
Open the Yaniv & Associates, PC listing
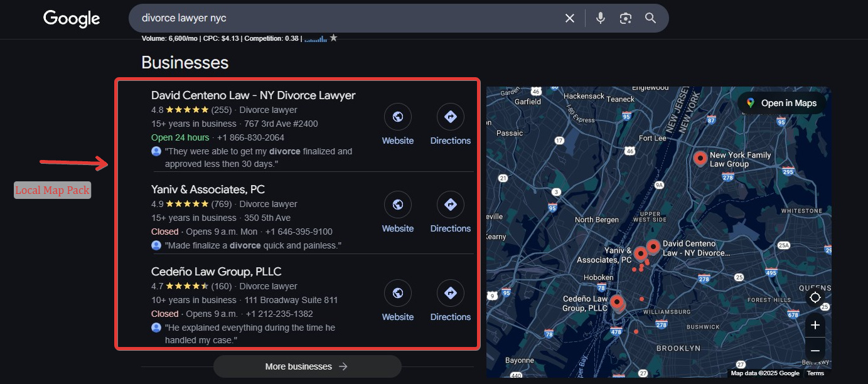208,189
